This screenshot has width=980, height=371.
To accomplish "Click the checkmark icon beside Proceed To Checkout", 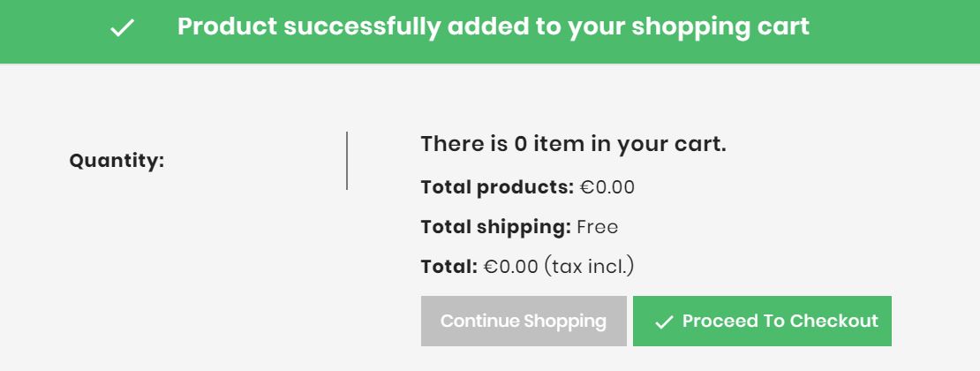I will (x=664, y=322).
